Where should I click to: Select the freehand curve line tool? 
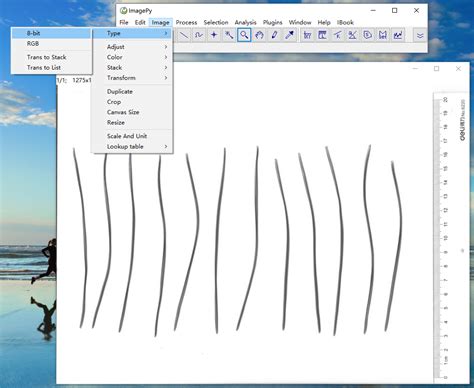pyautogui.click(x=199, y=35)
